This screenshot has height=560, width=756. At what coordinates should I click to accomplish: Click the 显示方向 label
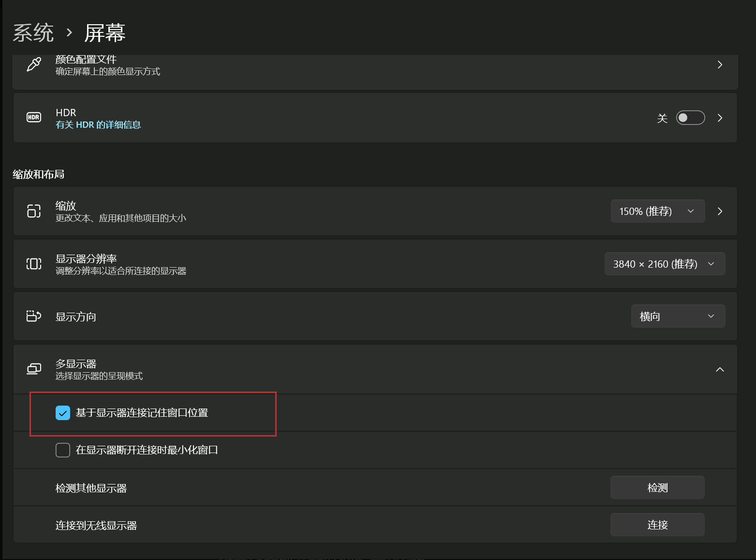click(x=76, y=317)
